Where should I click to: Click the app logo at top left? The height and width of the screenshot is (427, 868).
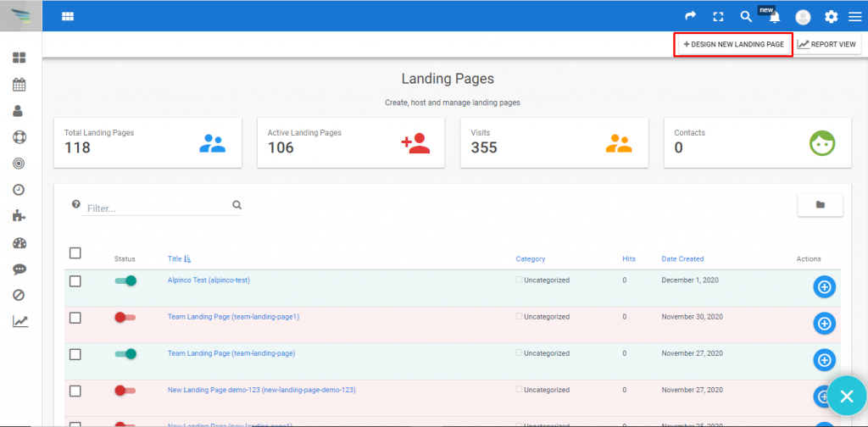coord(21,15)
